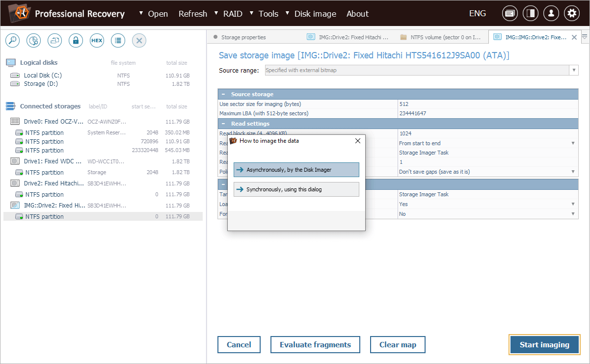Choose 'Synchronously, using this dialog' option

[296, 189]
